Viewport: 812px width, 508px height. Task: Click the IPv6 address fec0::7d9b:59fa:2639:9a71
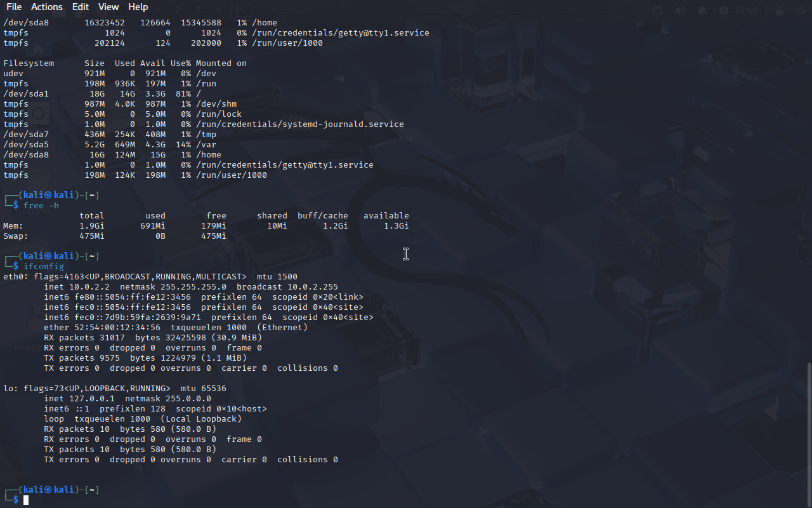point(138,317)
